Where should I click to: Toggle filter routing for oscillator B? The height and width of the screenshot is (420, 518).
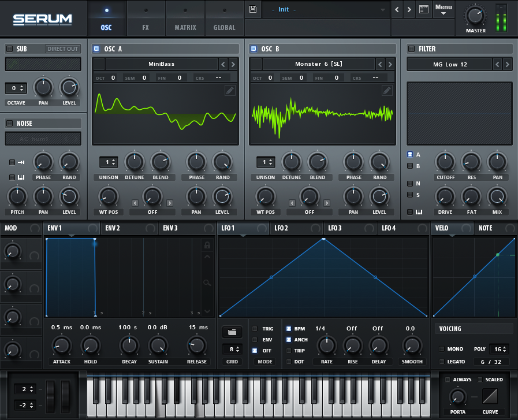(x=410, y=166)
